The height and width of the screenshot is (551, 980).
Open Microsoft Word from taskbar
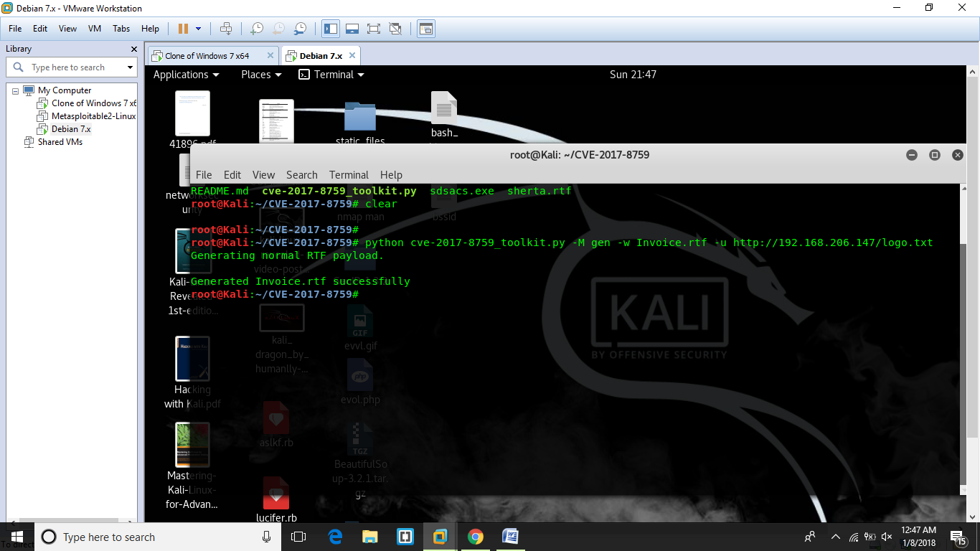point(510,537)
